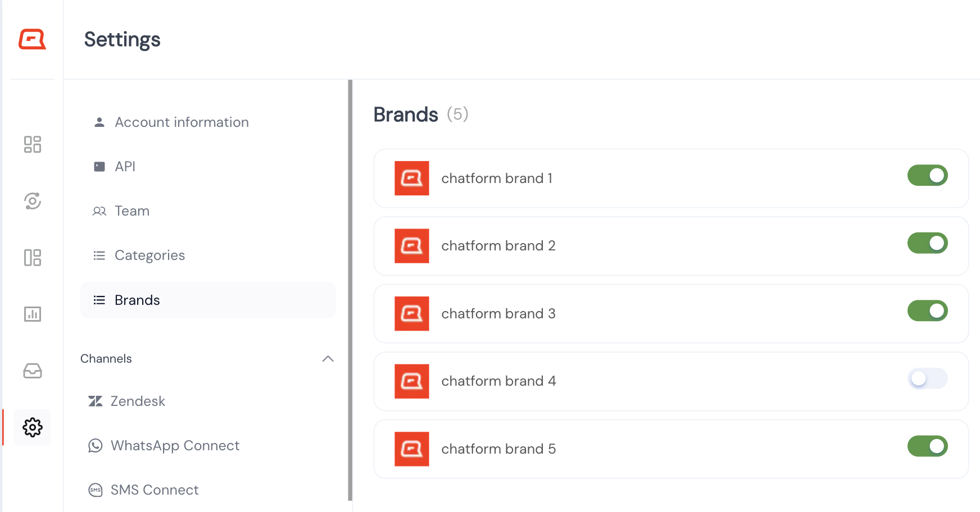Collapse the Channels section
The height and width of the screenshot is (512, 980).
click(328, 359)
